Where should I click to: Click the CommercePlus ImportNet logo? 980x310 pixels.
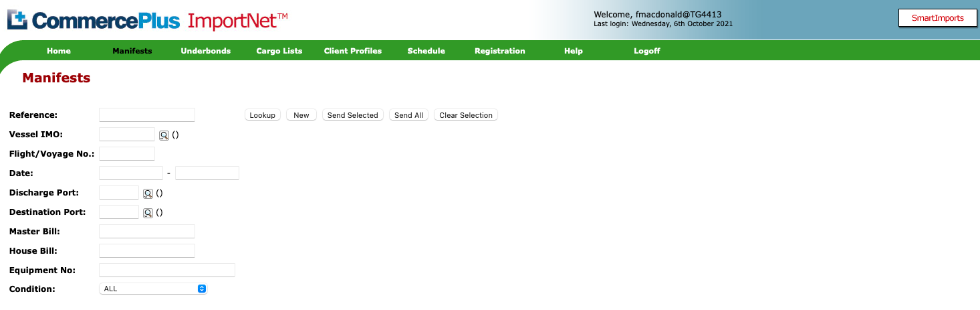(147, 20)
